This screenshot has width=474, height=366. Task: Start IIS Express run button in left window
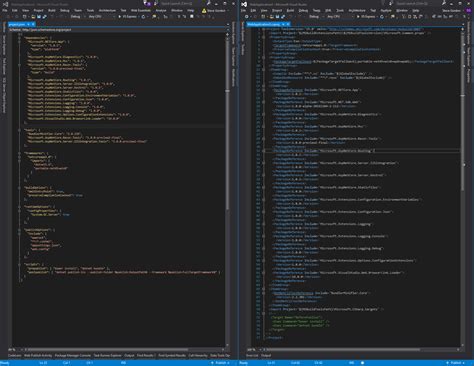coord(128,17)
